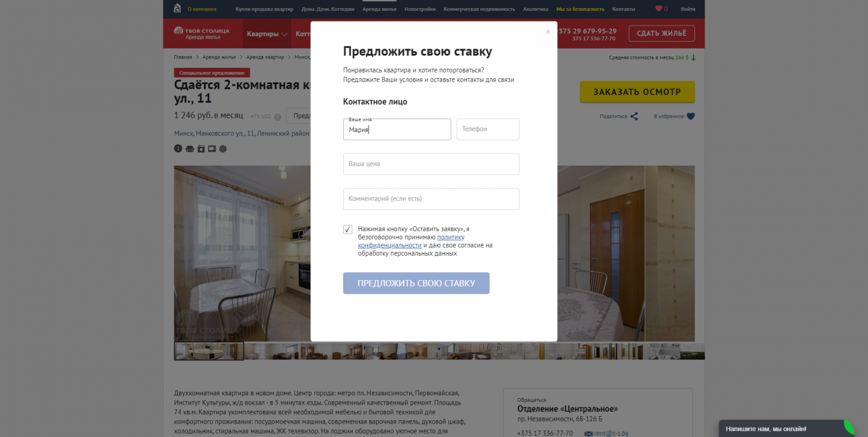868x437 pixels.
Task: Click the green average cost arrow
Action: click(x=694, y=57)
